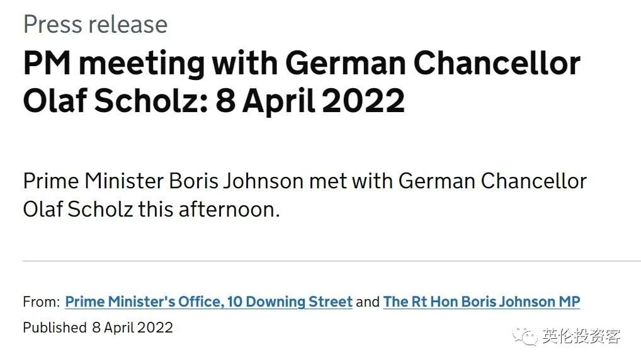Screen dimensions: 641x364
Task: Click the 'From:' label
Action: point(42,302)
